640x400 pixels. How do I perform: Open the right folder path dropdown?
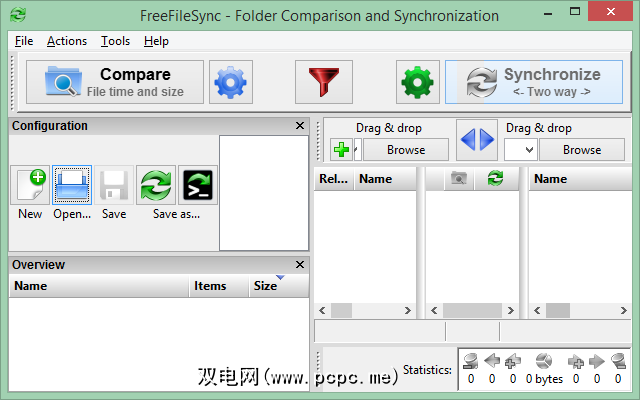click(529, 150)
